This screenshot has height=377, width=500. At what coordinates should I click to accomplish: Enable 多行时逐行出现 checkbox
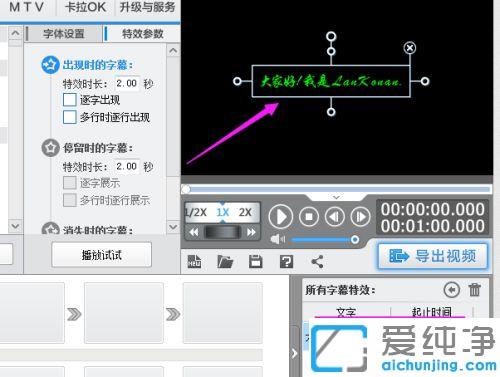(70, 117)
